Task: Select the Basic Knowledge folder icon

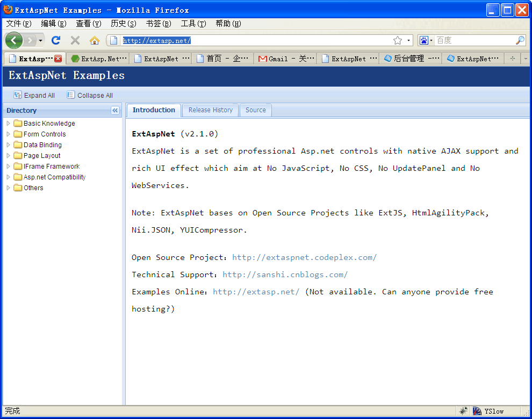Action: tap(18, 123)
